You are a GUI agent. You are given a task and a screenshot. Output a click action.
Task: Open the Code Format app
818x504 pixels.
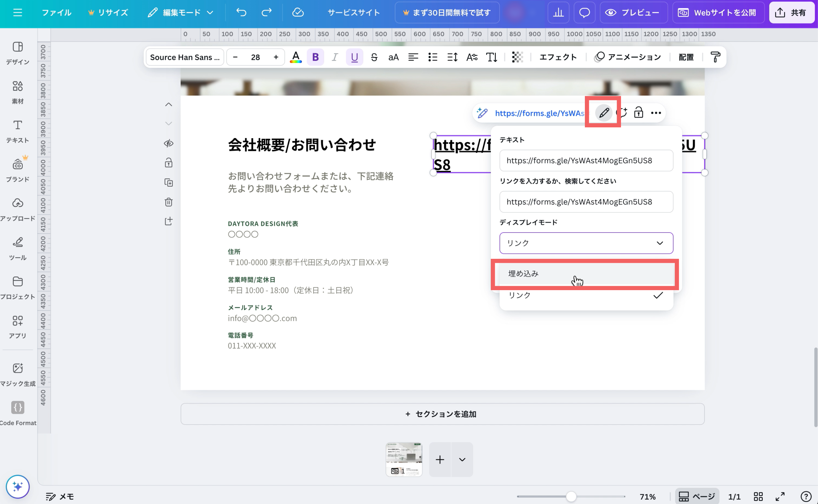point(18,413)
